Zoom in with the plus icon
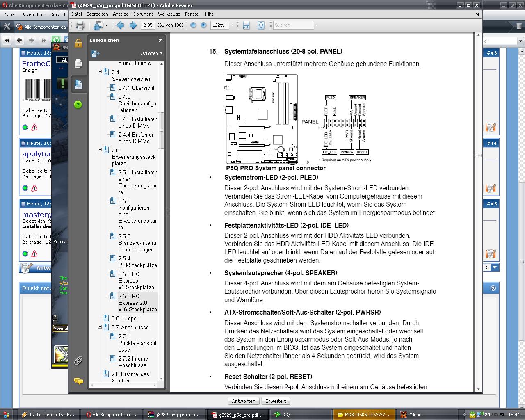The image size is (525, 420). 203,25
